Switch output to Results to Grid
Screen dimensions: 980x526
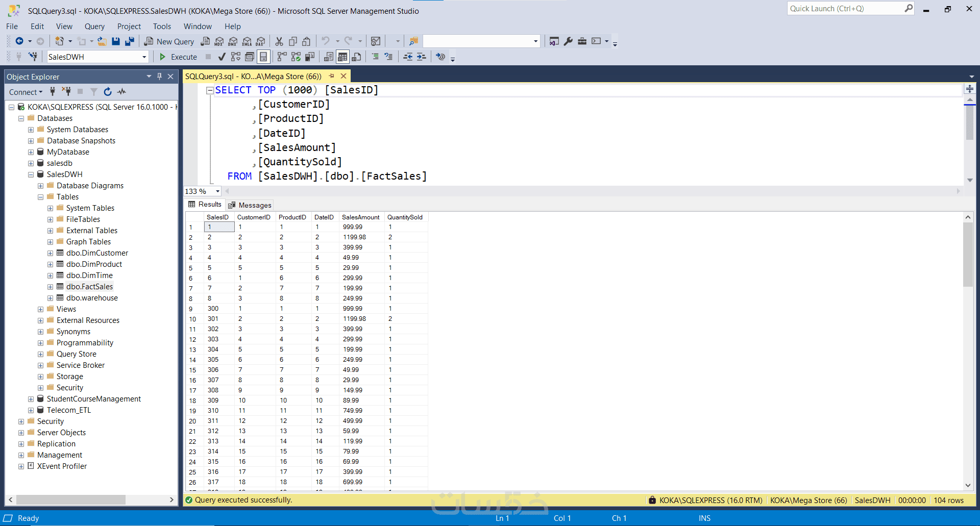(x=342, y=57)
